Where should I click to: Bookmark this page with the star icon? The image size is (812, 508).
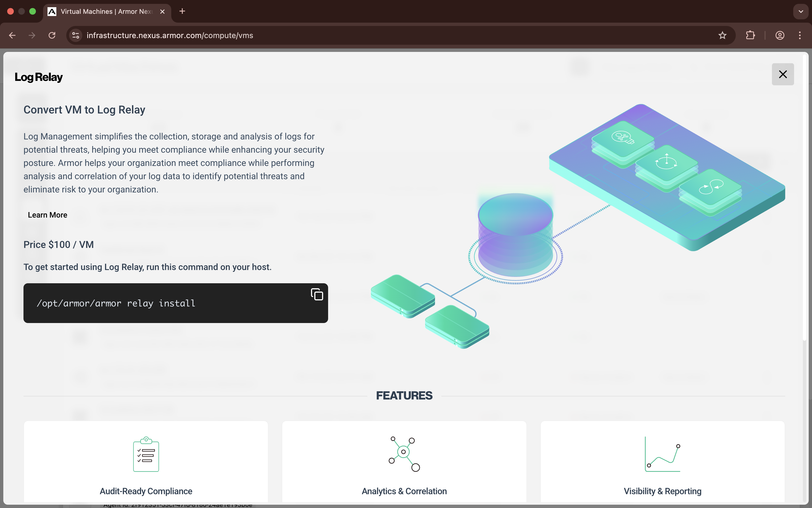pyautogui.click(x=722, y=35)
